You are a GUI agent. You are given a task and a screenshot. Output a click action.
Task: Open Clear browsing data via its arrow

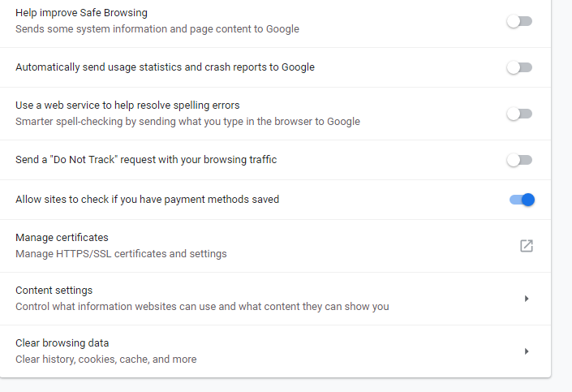tap(527, 351)
